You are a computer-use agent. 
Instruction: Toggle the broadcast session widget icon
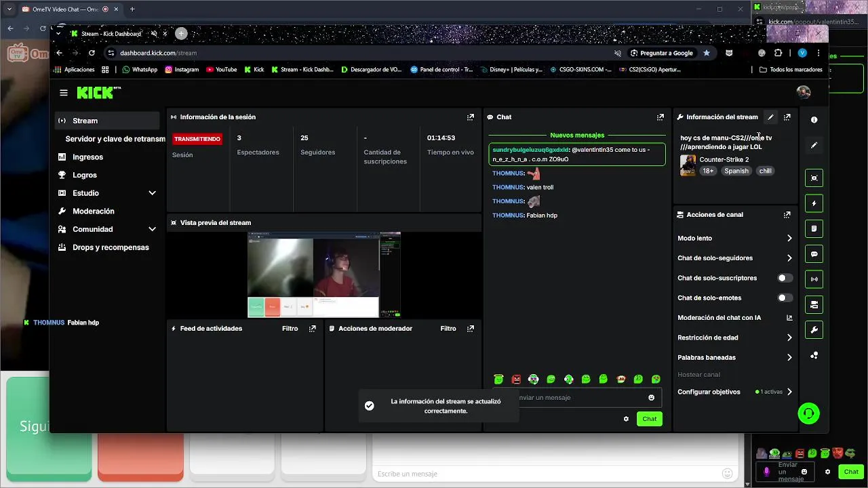pos(814,279)
